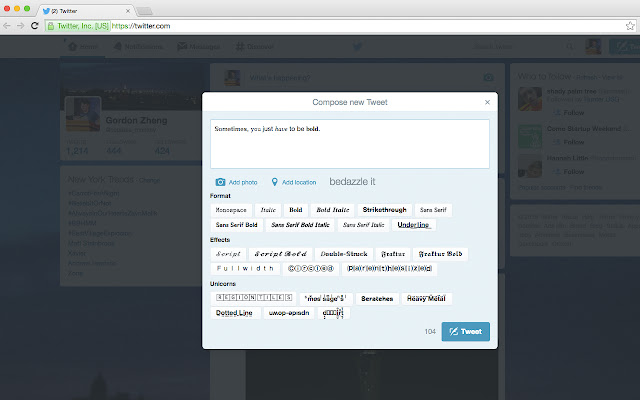Close the Compose new Tweet dialog
The image size is (640, 400).
pos(487,102)
